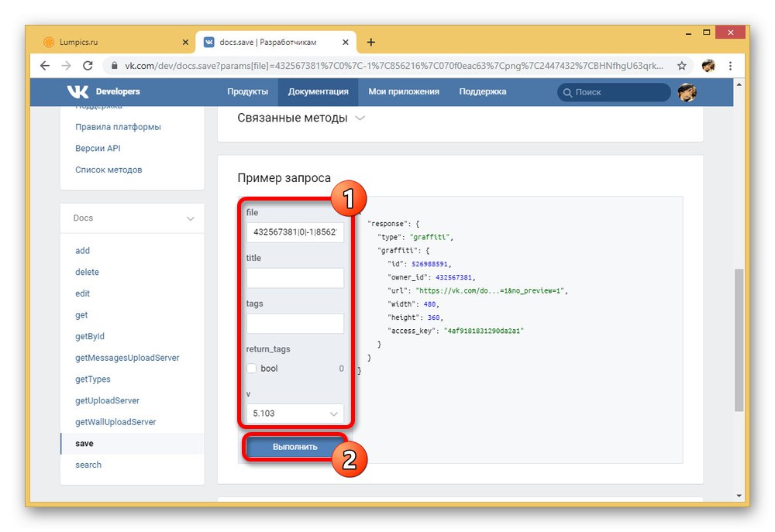
Task: Open Версии API link
Action: [98, 148]
